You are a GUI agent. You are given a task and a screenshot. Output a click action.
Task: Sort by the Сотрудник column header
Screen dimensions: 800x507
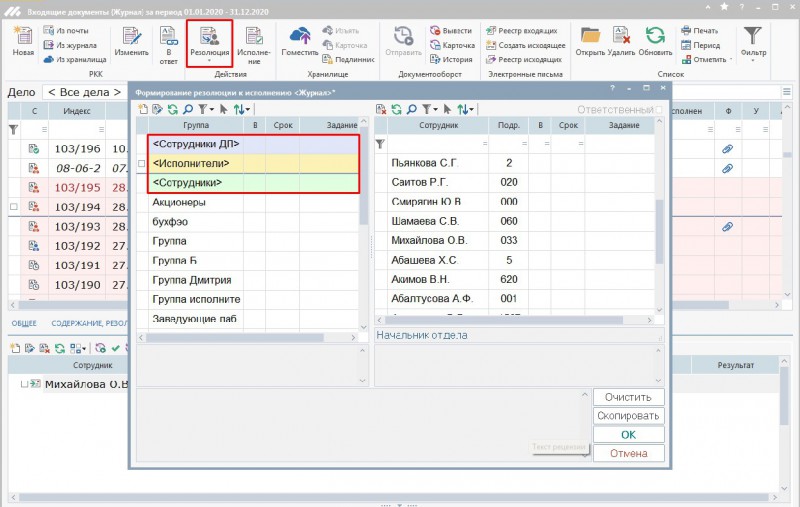click(x=438, y=125)
